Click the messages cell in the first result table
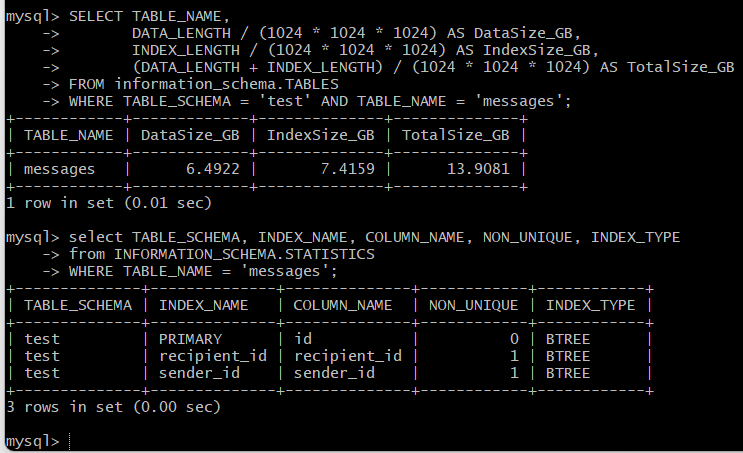The height and width of the screenshot is (453, 743). click(60, 169)
